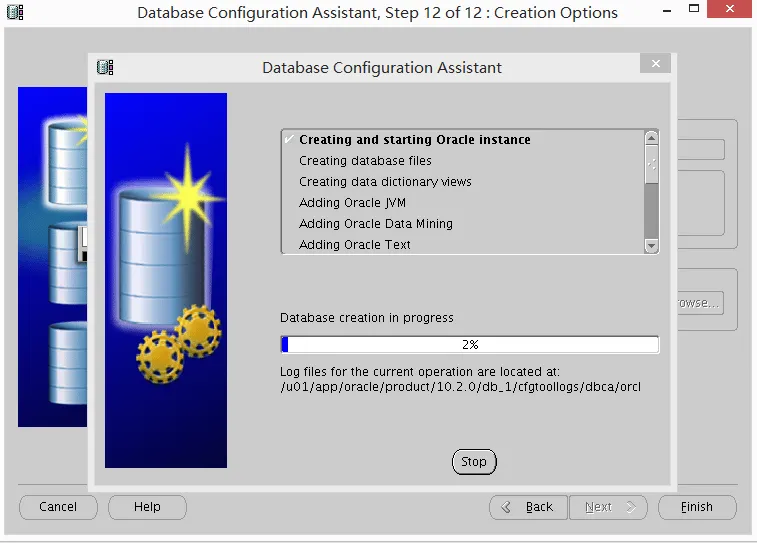Click the Finish button

pyautogui.click(x=697, y=507)
